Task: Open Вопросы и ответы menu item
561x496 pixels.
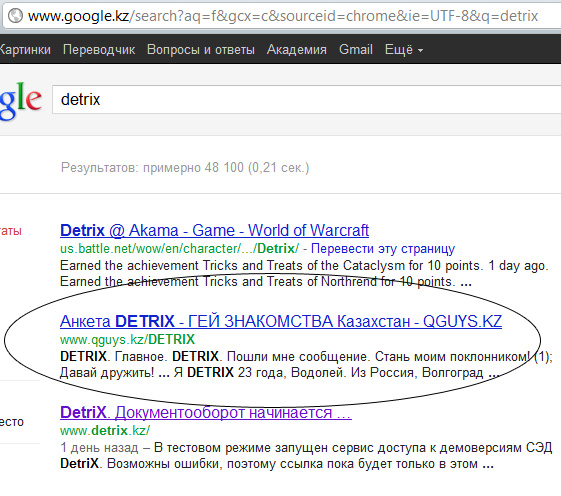Action: [201, 49]
